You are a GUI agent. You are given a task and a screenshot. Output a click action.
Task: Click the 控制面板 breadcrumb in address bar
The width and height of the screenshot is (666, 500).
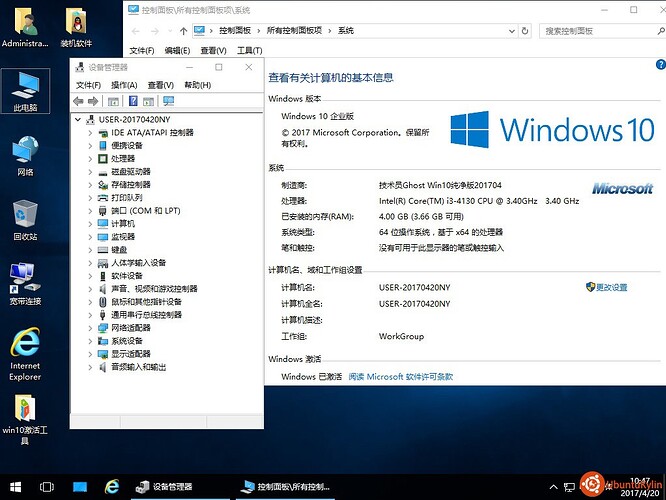click(x=234, y=31)
